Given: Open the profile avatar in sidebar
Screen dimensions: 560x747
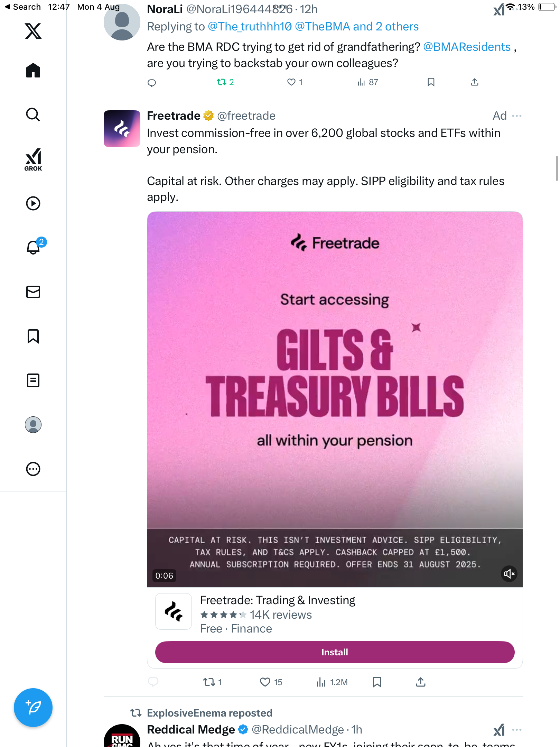Looking at the screenshot, I should click(33, 425).
